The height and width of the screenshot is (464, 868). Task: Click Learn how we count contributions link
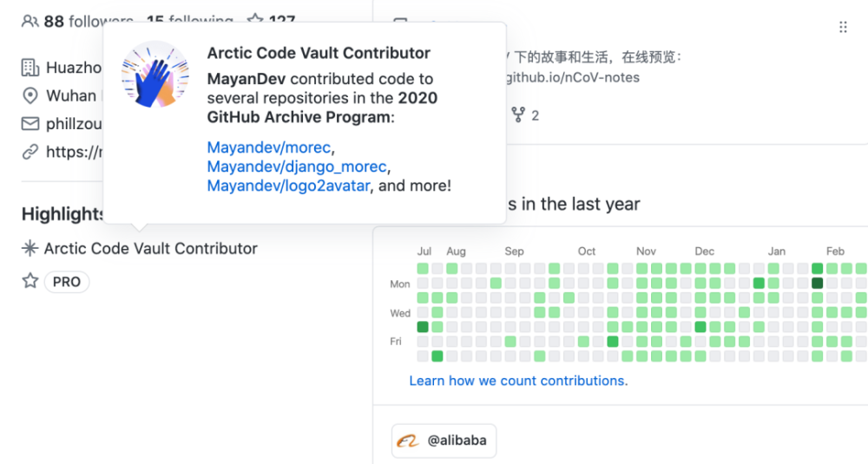pyautogui.click(x=518, y=381)
